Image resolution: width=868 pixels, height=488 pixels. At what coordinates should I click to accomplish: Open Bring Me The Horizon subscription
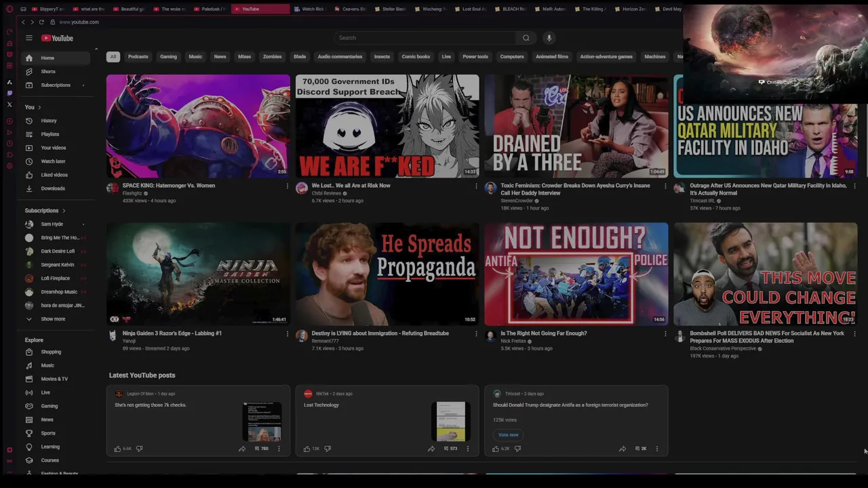55,238
